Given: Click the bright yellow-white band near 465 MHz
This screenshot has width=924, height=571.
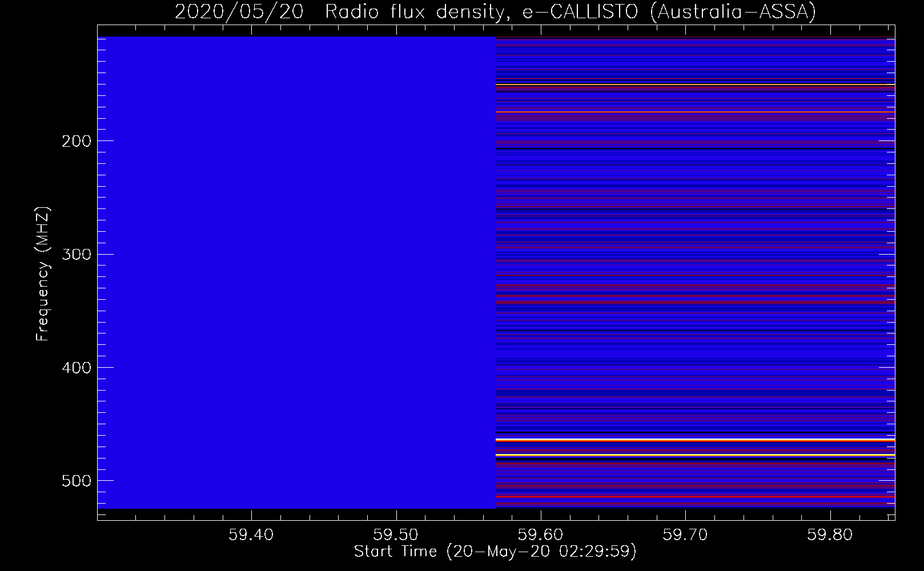Looking at the screenshot, I should (x=695, y=440).
